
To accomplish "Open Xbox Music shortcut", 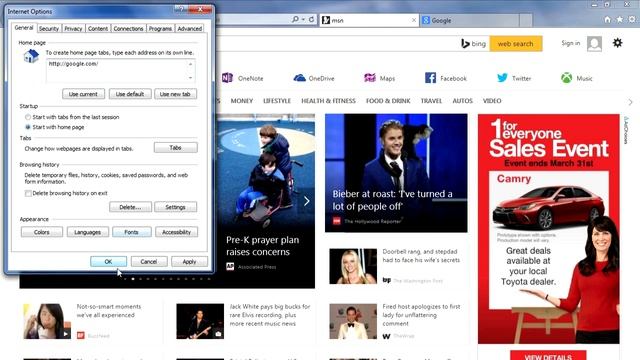I will click(576, 78).
